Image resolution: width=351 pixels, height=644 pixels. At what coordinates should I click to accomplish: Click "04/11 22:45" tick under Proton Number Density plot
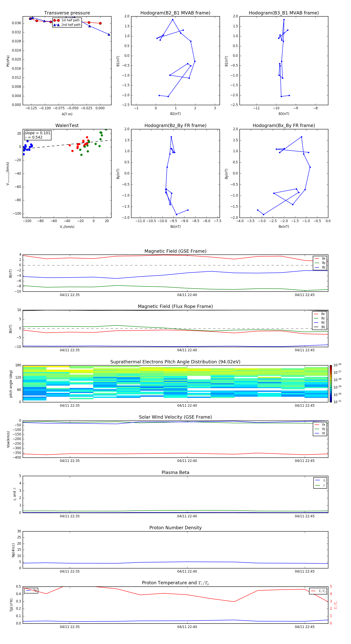[305, 571]
